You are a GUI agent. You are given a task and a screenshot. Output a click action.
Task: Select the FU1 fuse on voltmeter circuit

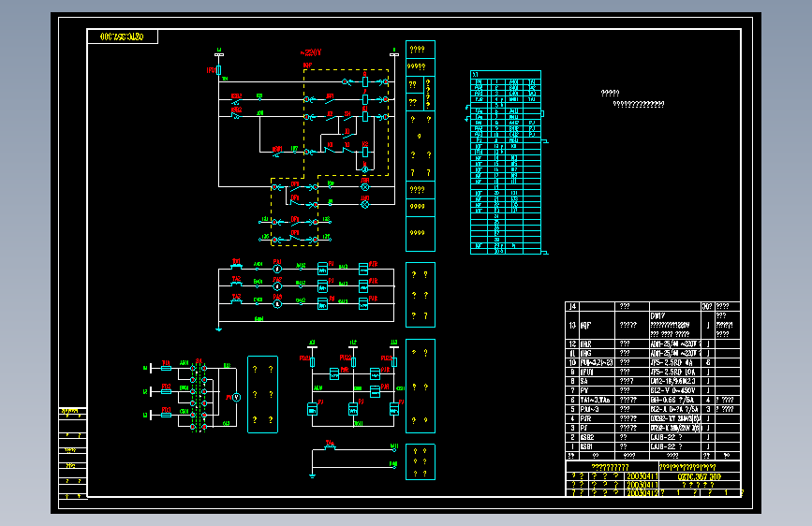(166, 368)
